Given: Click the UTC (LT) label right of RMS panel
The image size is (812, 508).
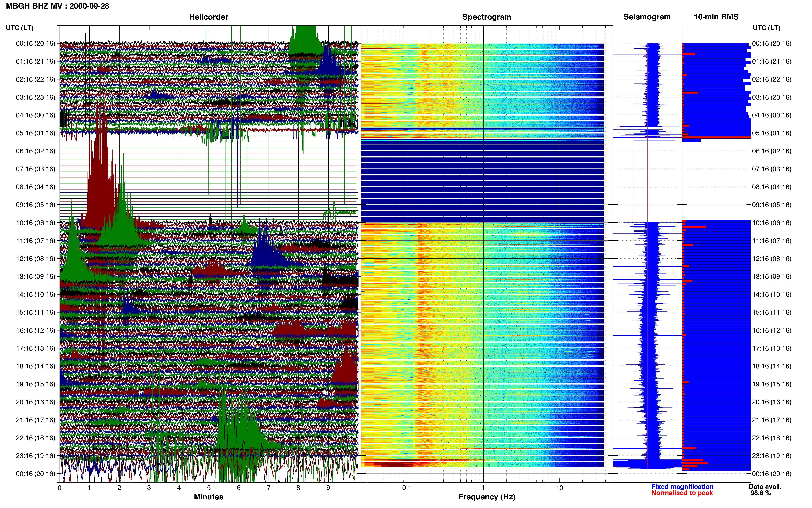Looking at the screenshot, I should click(x=766, y=28).
